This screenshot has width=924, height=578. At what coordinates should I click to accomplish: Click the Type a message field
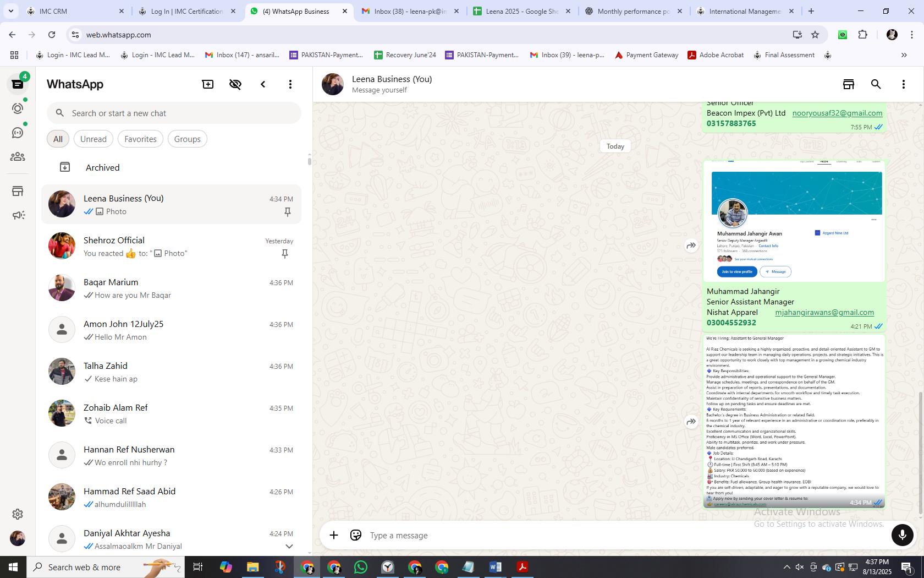[x=627, y=535]
